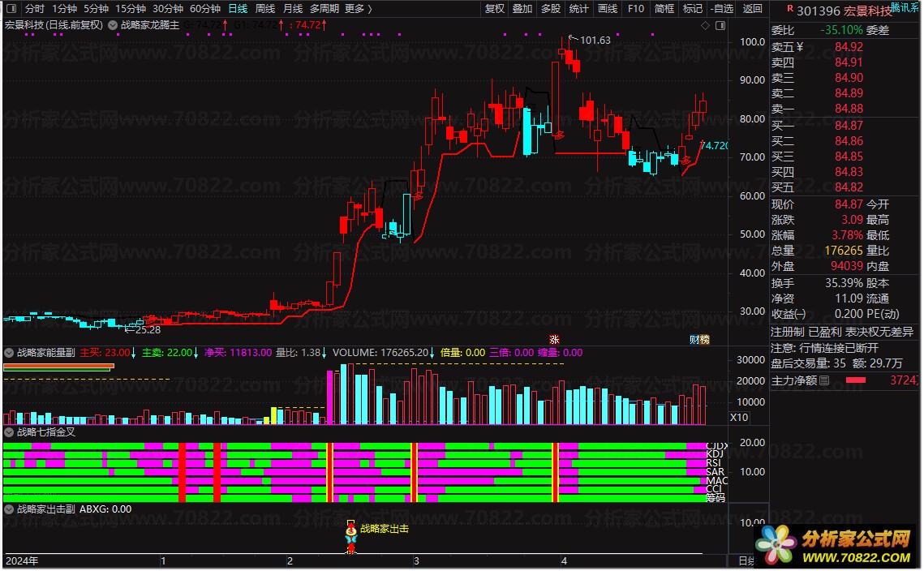This screenshot has height=571, width=924.
Task: Open the 统计 statistics tool
Action: (x=578, y=9)
